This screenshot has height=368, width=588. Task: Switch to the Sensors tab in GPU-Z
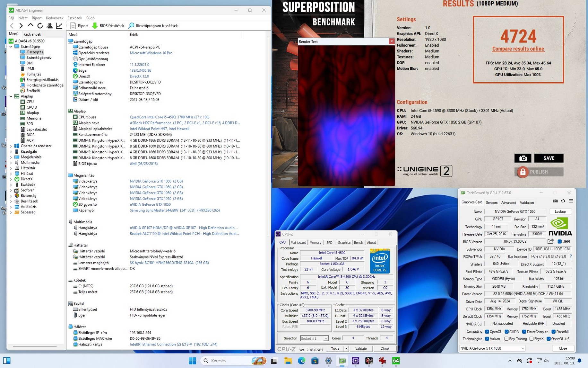click(491, 203)
